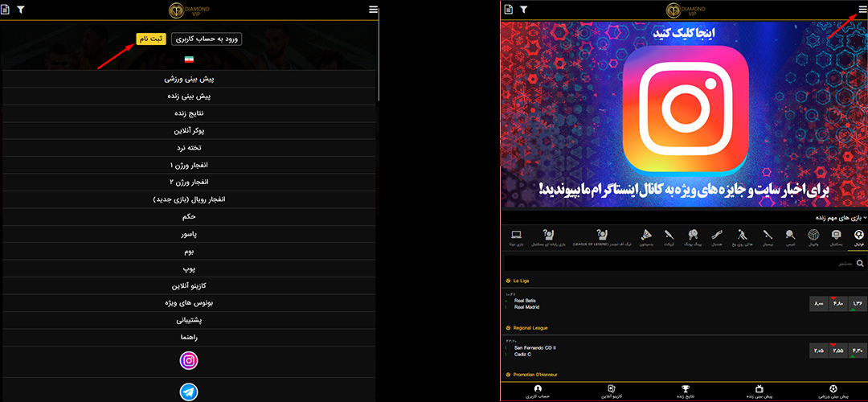Open the Telegram icon in the left menu
Viewport: 868px width, 402px height.
click(x=189, y=392)
